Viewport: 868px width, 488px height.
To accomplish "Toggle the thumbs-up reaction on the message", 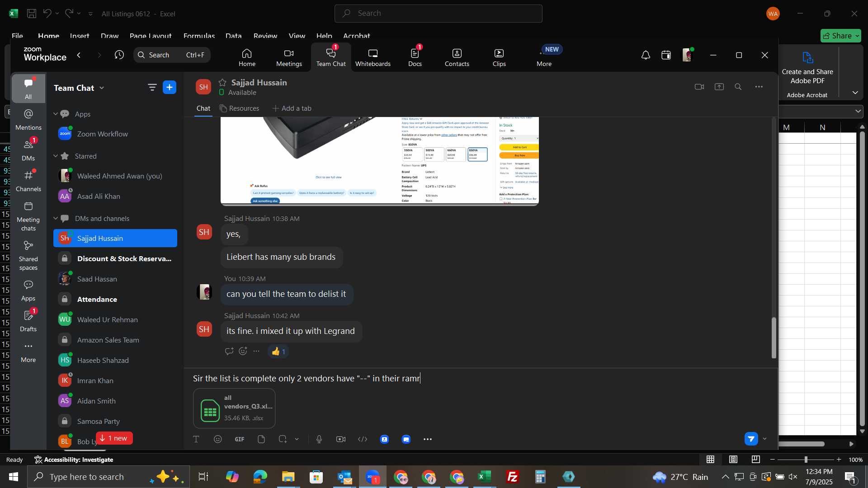I will pos(279,352).
